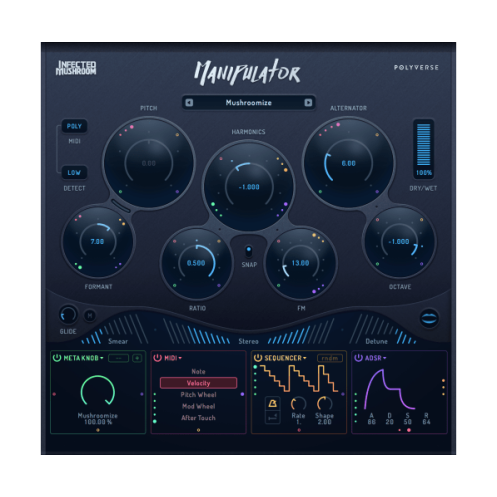Click the Meta Knob plus button
This screenshot has height=497, width=497.
tap(137, 358)
